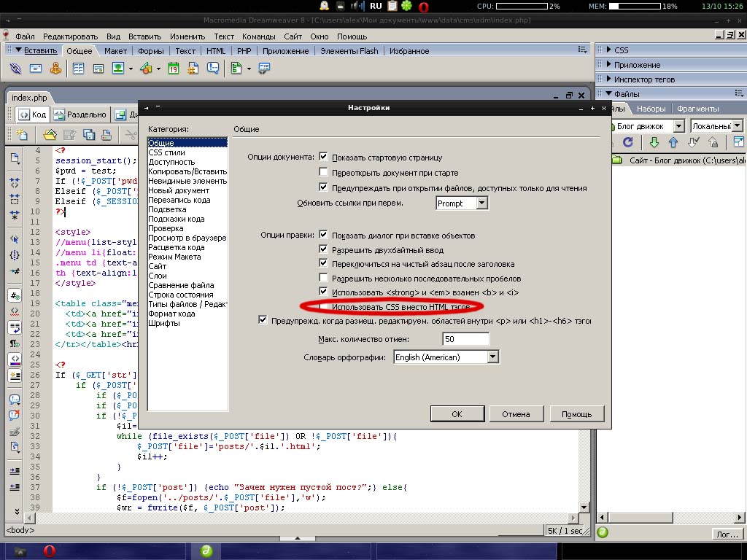Click the code view scroll-down arrow

[x=584, y=507]
